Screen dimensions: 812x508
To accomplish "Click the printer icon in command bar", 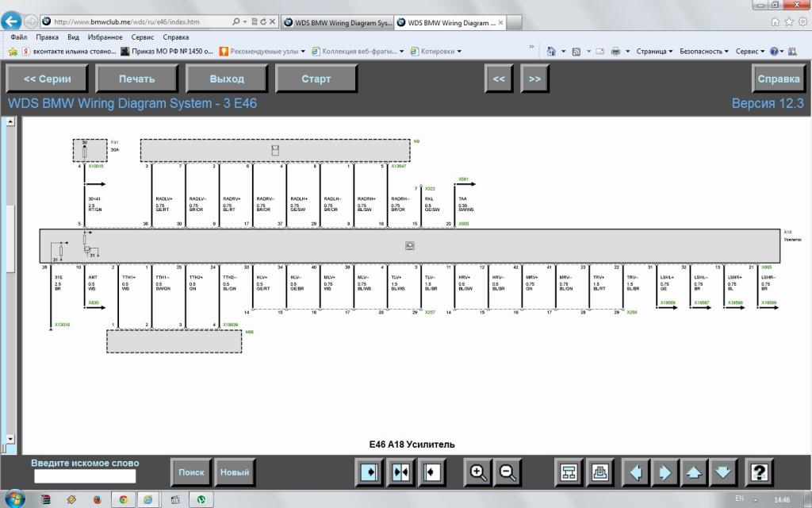I will click(x=615, y=52).
